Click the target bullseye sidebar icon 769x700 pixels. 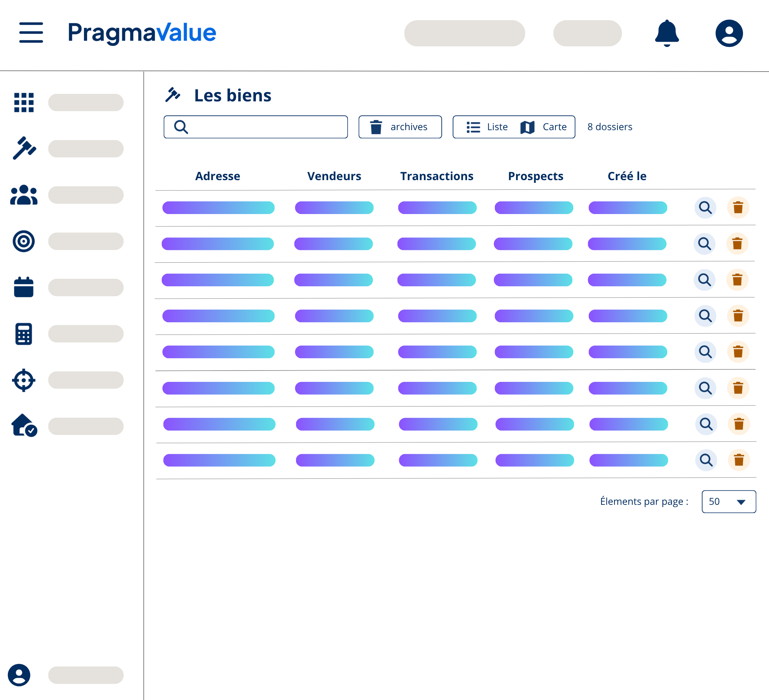pos(24,241)
